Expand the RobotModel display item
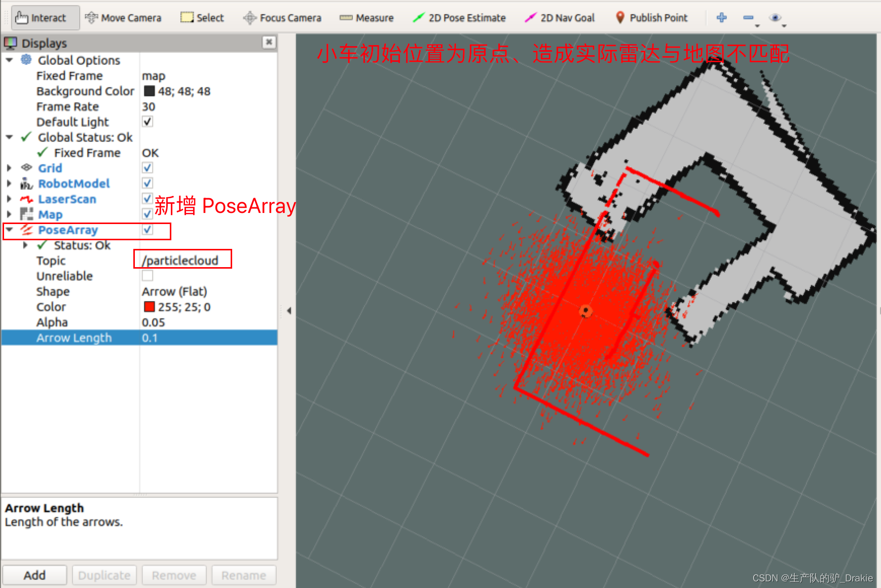 (x=9, y=183)
